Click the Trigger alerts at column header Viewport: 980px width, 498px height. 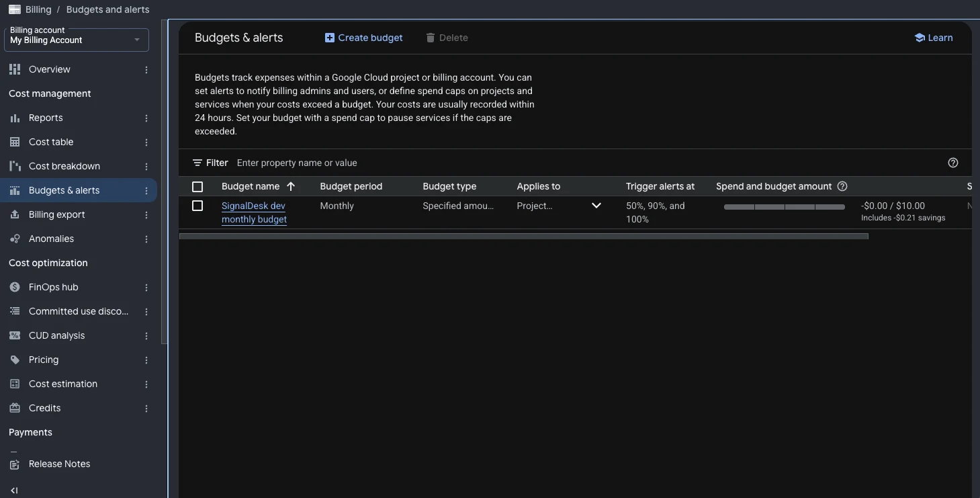coord(660,186)
